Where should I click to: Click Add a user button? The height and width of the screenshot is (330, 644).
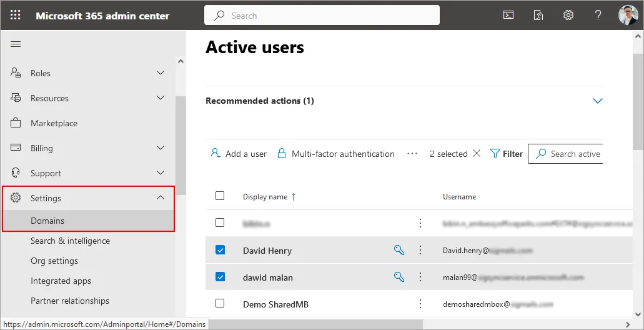(x=239, y=154)
